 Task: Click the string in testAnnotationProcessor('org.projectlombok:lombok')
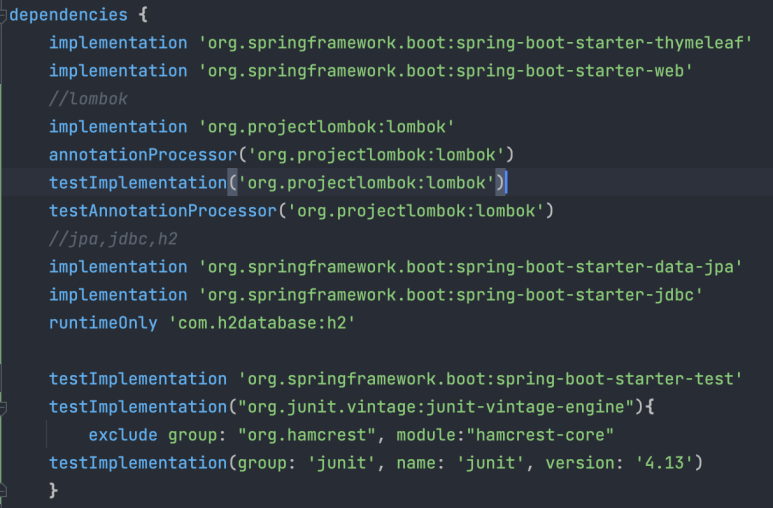pyautogui.click(x=416, y=211)
